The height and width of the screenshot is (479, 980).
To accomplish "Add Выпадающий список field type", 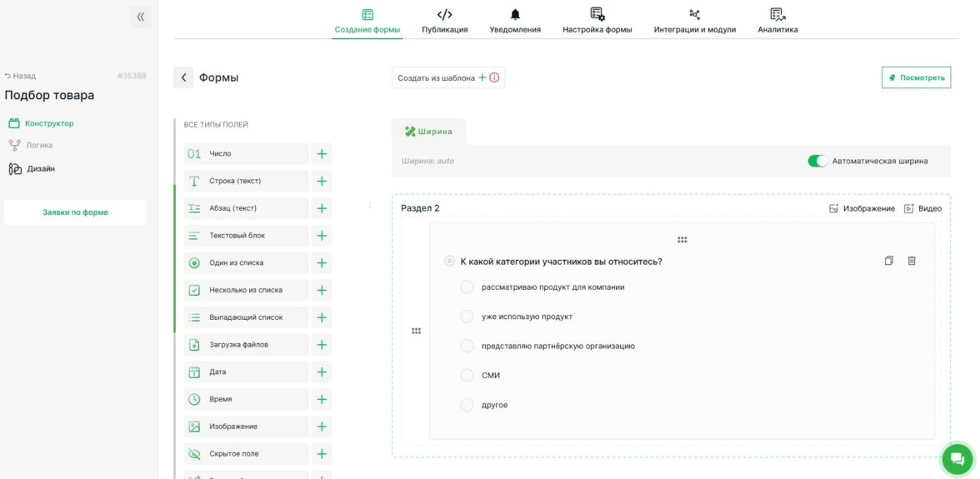I will 322,317.
